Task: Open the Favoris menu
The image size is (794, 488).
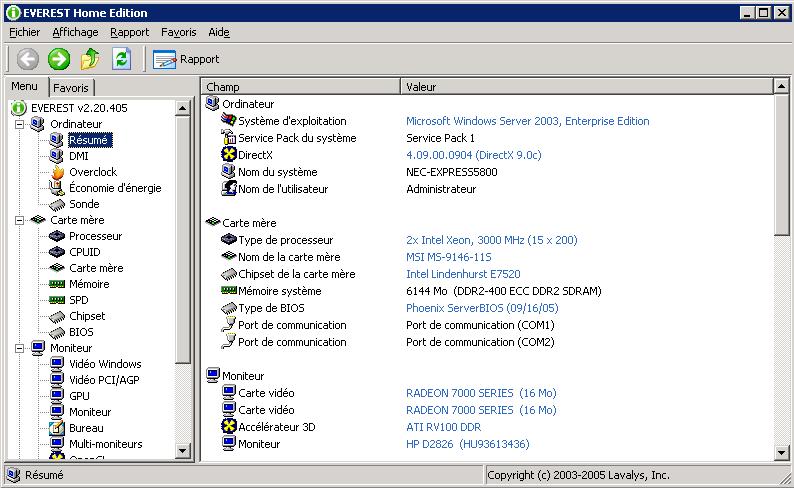Action: (x=178, y=32)
